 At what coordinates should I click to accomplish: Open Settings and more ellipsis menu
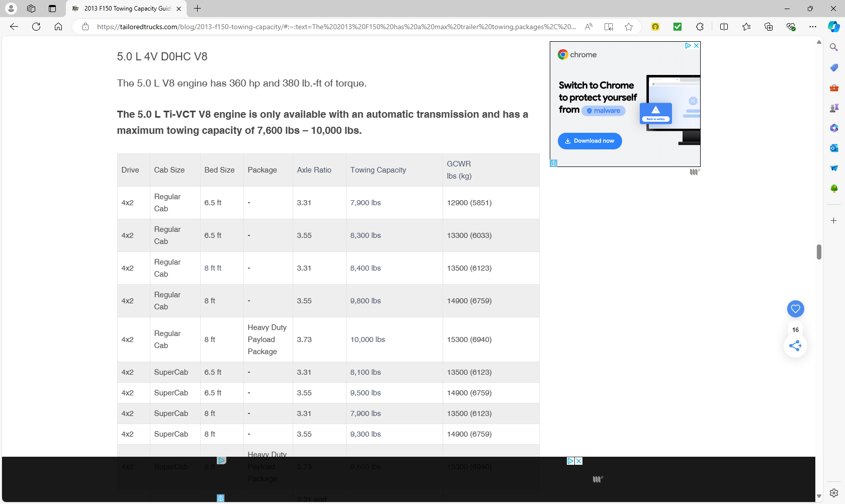click(813, 27)
